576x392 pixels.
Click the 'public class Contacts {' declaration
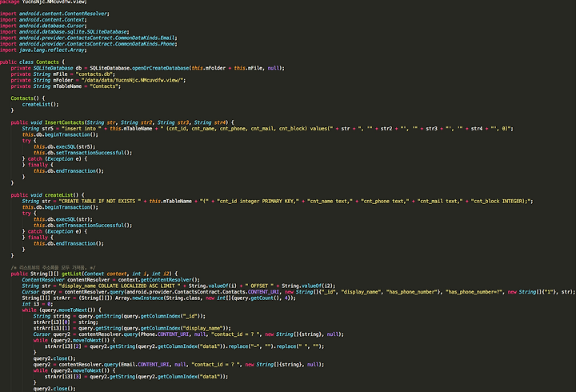[32, 62]
